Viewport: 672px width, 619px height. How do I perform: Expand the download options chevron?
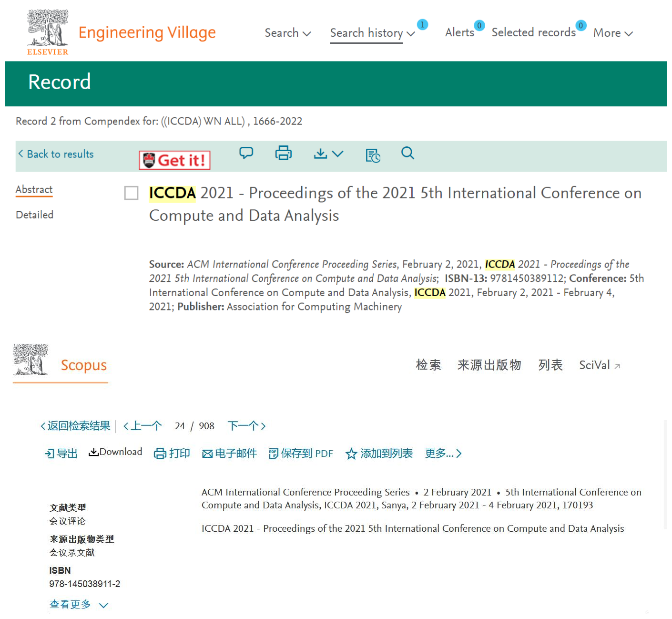click(x=337, y=154)
